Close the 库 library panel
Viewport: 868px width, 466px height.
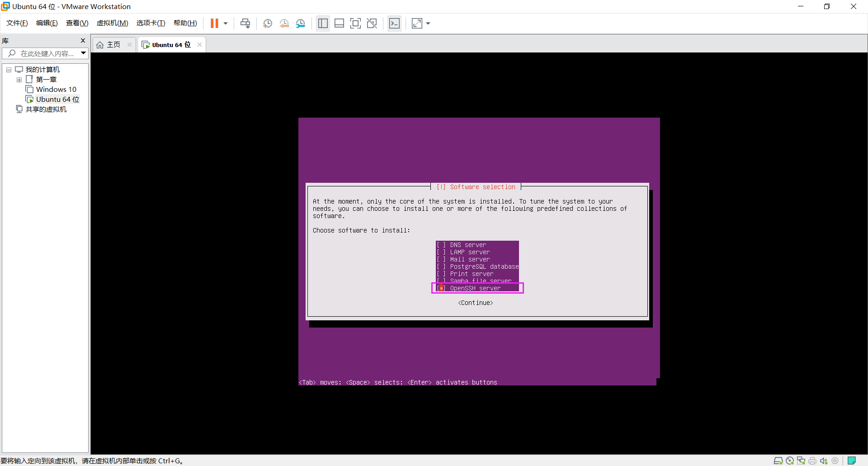83,40
